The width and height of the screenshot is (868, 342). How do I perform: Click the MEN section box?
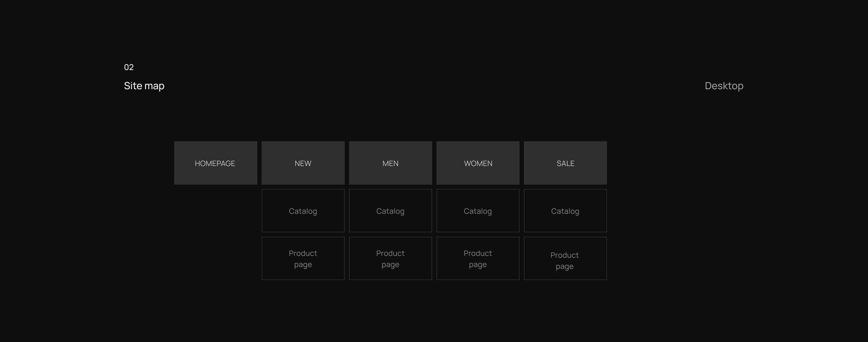click(390, 163)
